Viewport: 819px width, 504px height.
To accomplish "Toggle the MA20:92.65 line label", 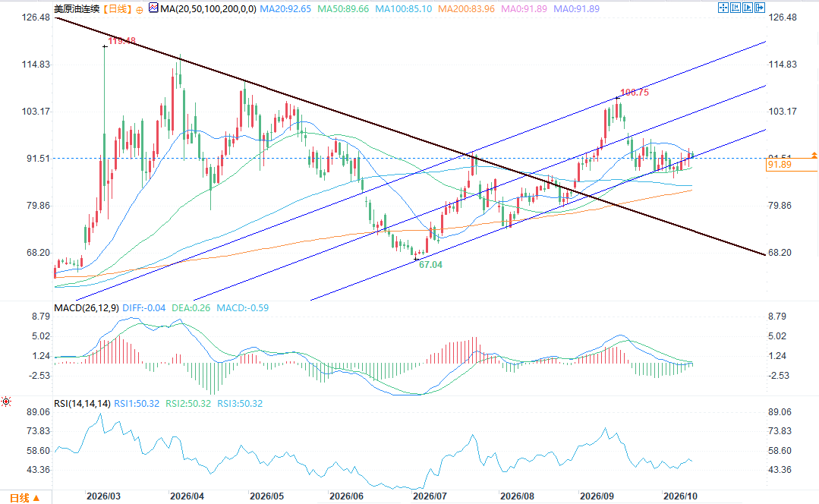I will tap(285, 9).
